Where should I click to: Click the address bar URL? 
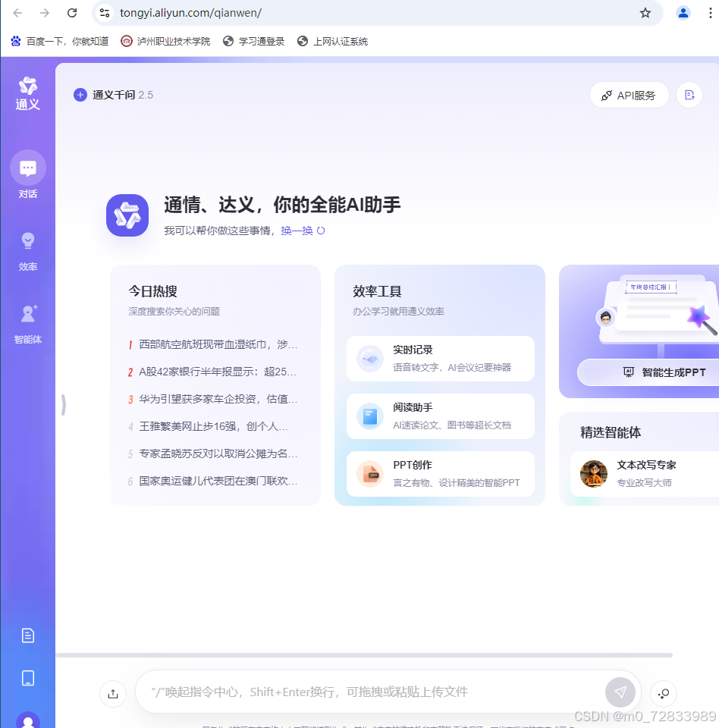pyautogui.click(x=190, y=13)
